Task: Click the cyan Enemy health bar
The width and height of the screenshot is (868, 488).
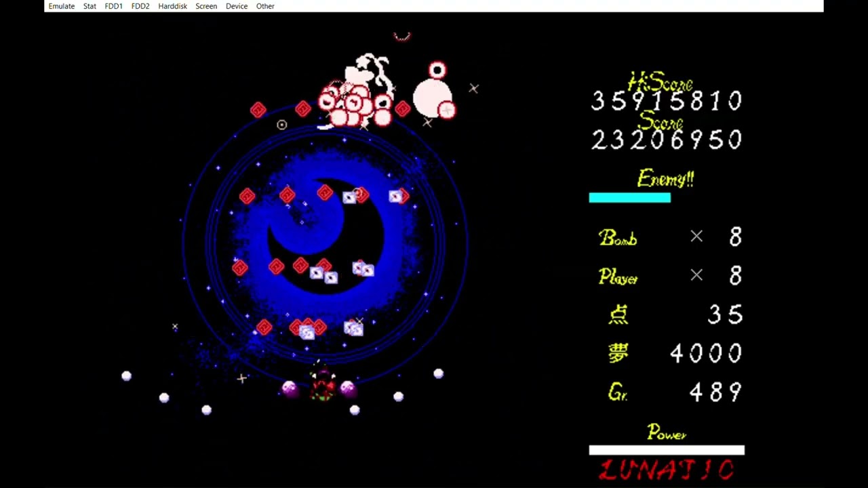Action: click(629, 198)
